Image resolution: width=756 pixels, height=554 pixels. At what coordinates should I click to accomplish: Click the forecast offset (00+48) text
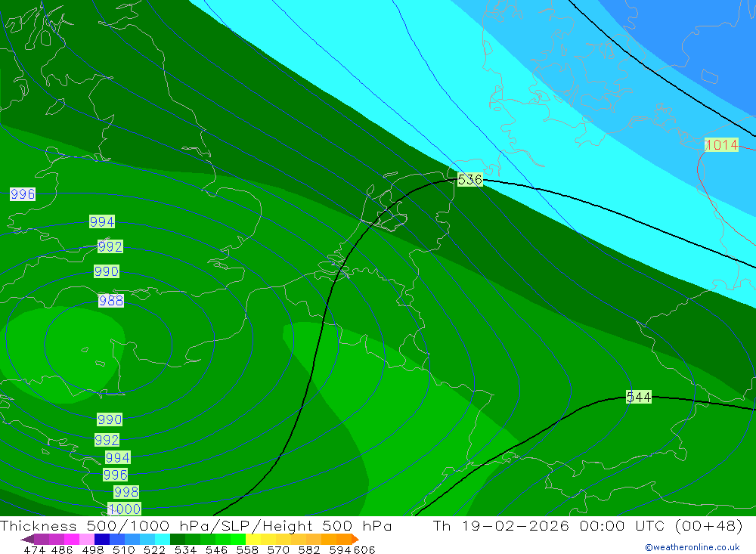point(709,525)
